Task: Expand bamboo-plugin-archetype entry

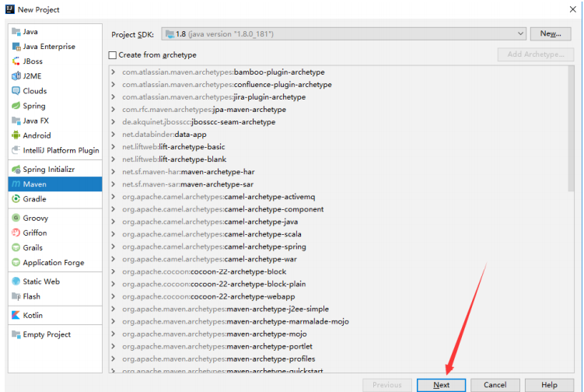Action: point(114,72)
